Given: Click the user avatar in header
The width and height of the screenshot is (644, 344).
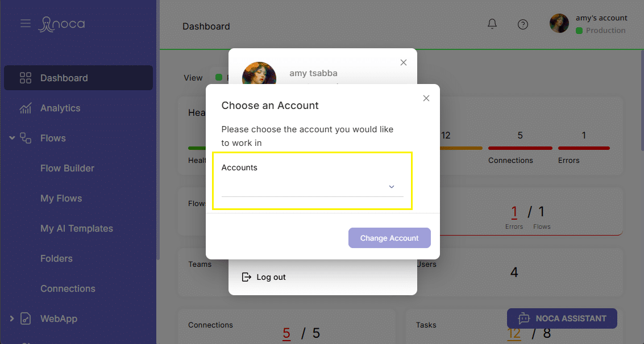Looking at the screenshot, I should point(559,23).
